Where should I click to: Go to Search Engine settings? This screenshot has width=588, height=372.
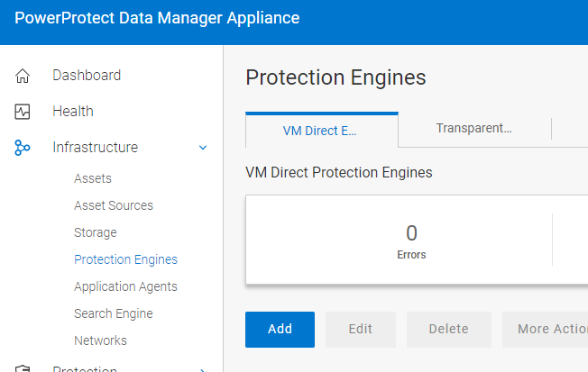pos(114,313)
